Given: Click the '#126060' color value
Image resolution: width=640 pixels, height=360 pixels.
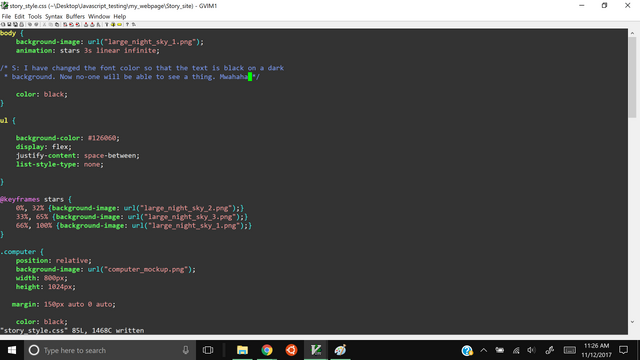Looking at the screenshot, I should (x=102, y=138).
